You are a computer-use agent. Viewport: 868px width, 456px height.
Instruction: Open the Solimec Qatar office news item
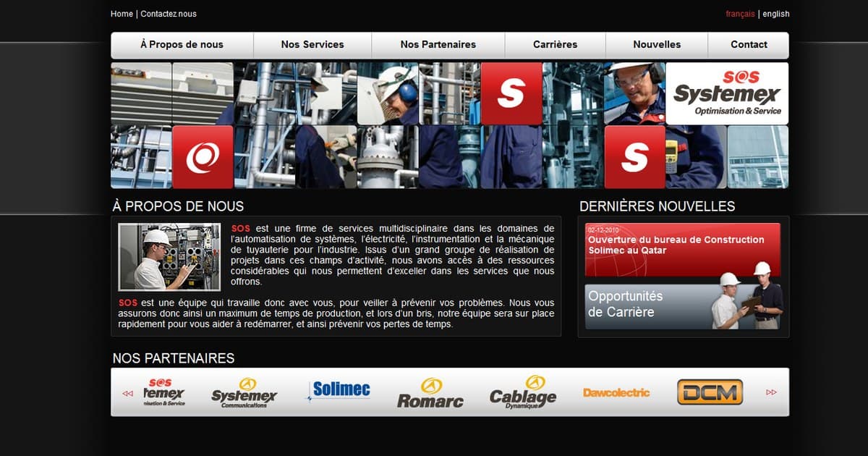pos(683,250)
